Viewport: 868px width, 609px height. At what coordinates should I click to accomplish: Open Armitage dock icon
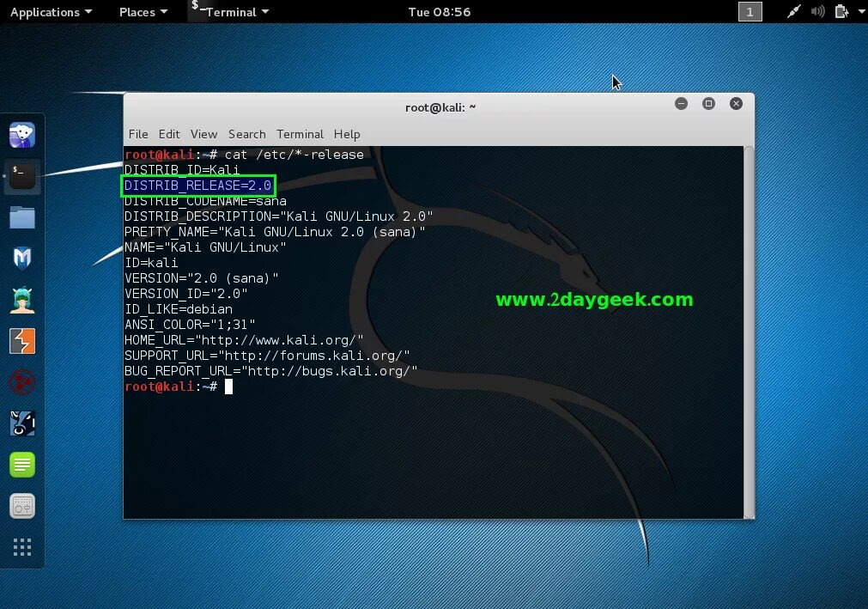click(x=22, y=300)
